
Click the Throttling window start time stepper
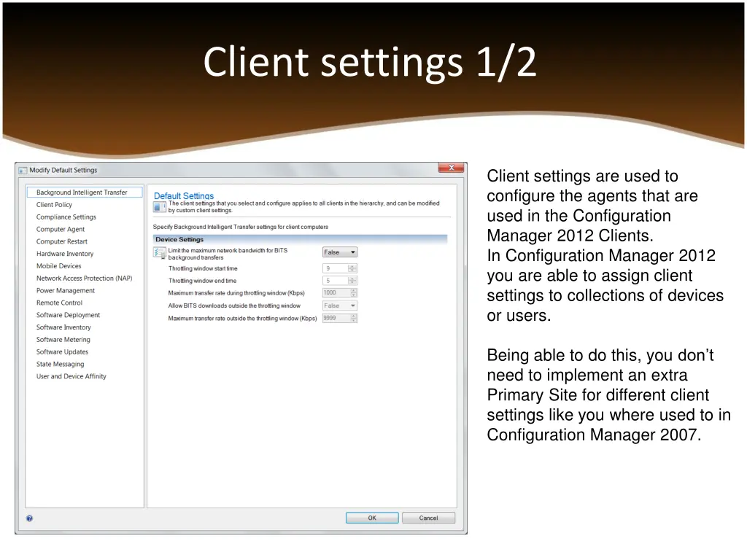tap(352, 268)
